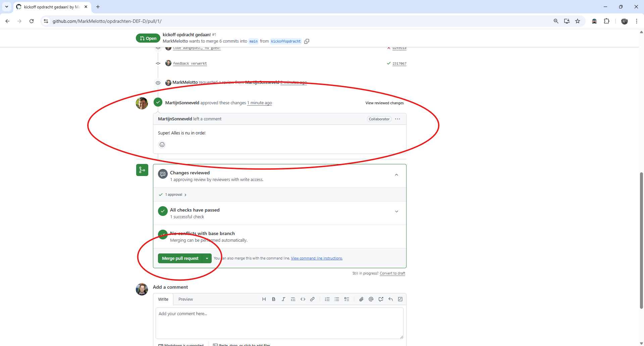Select the kickoff opdracht gedaan browser tab
Screen dimensions: 644x346
click(52, 7)
